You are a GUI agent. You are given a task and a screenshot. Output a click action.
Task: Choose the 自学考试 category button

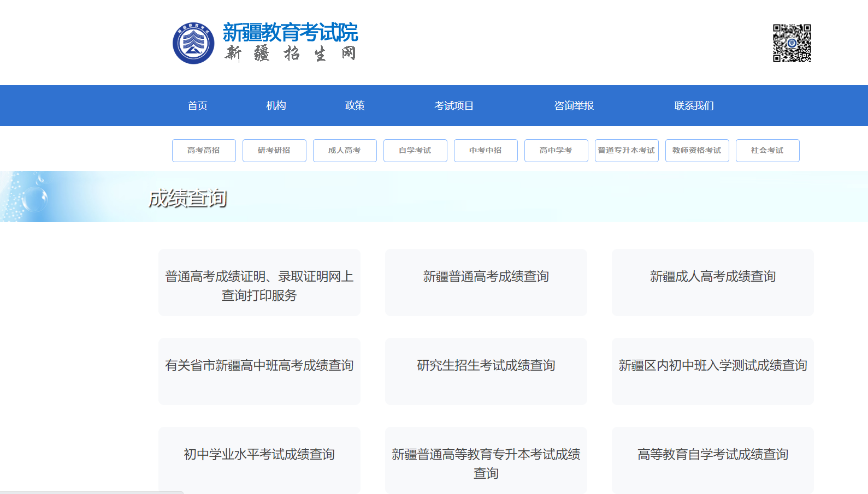click(415, 151)
